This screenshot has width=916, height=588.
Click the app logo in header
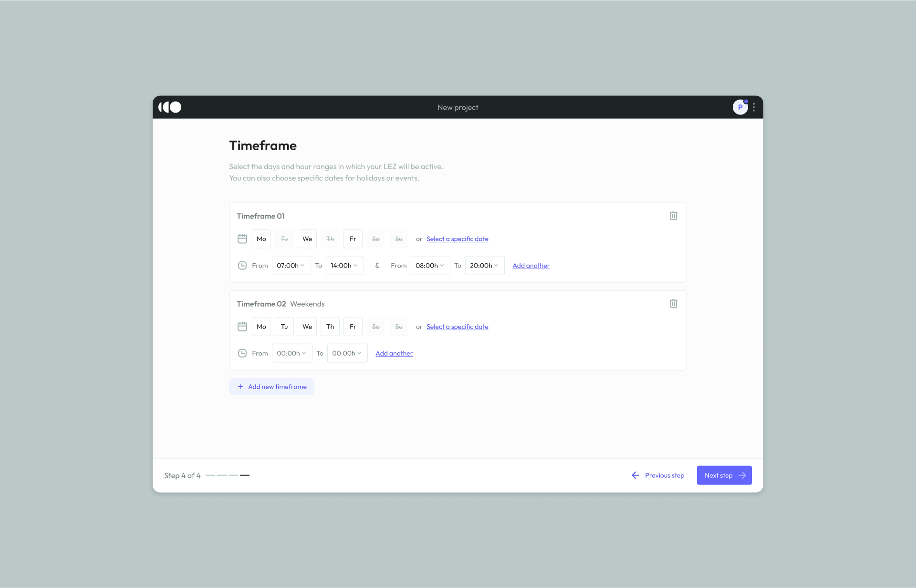point(170,107)
